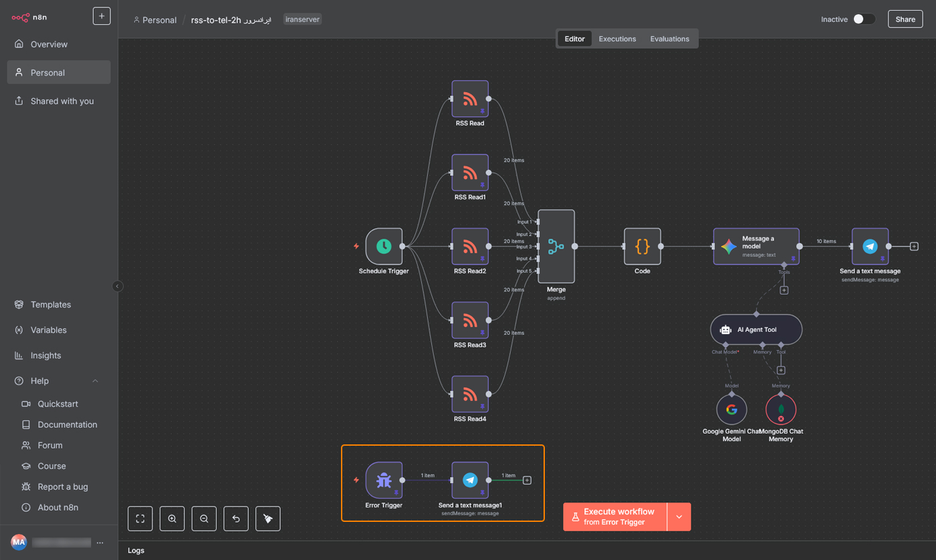Click the Schedule Trigger clock node
936x560 pixels.
point(384,247)
